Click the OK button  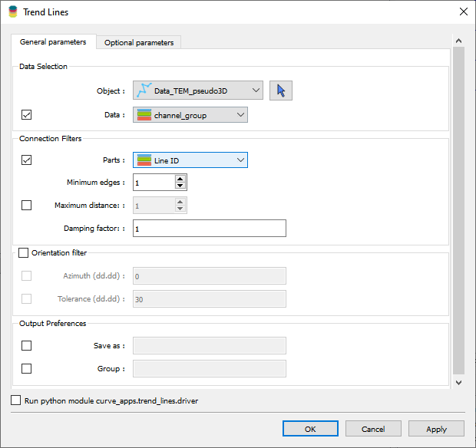(x=310, y=429)
